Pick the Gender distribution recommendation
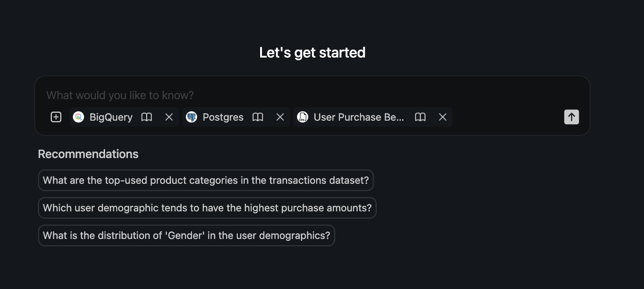 [x=186, y=235]
